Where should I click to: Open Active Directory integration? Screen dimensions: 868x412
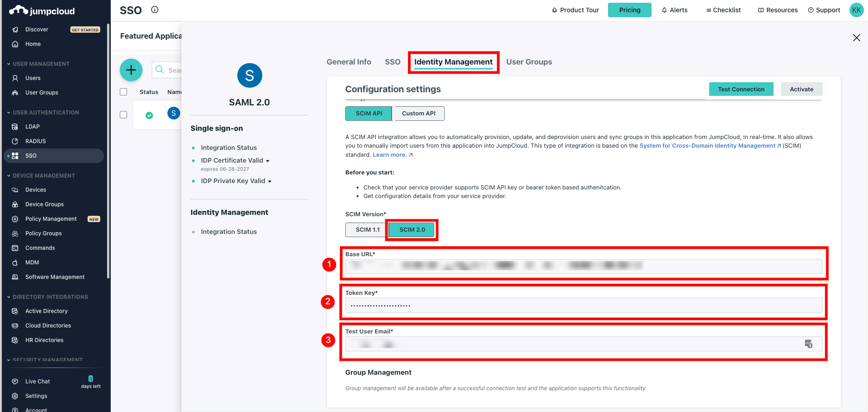click(x=46, y=311)
